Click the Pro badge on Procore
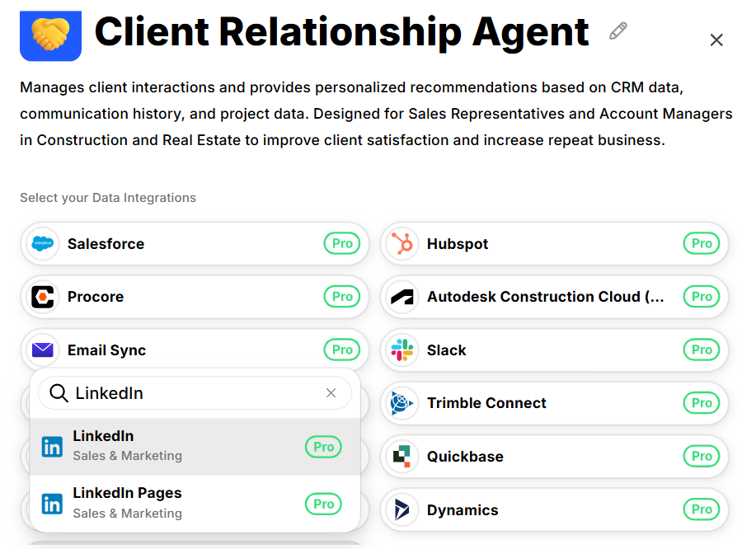This screenshot has width=756, height=549. pyautogui.click(x=342, y=297)
